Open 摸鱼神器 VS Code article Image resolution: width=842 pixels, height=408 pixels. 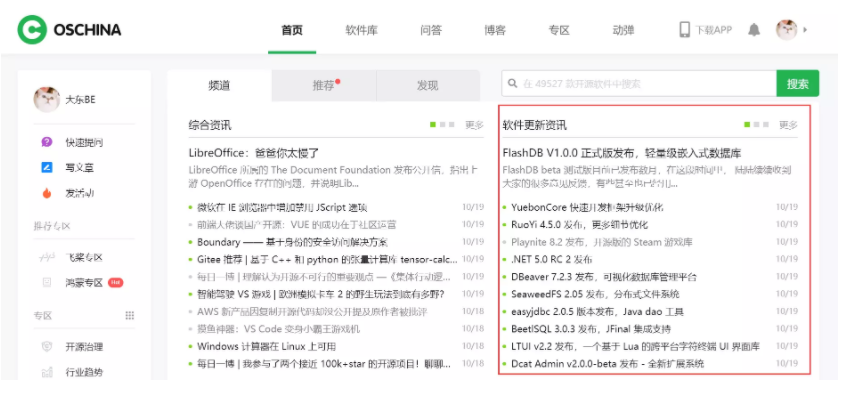tap(279, 329)
